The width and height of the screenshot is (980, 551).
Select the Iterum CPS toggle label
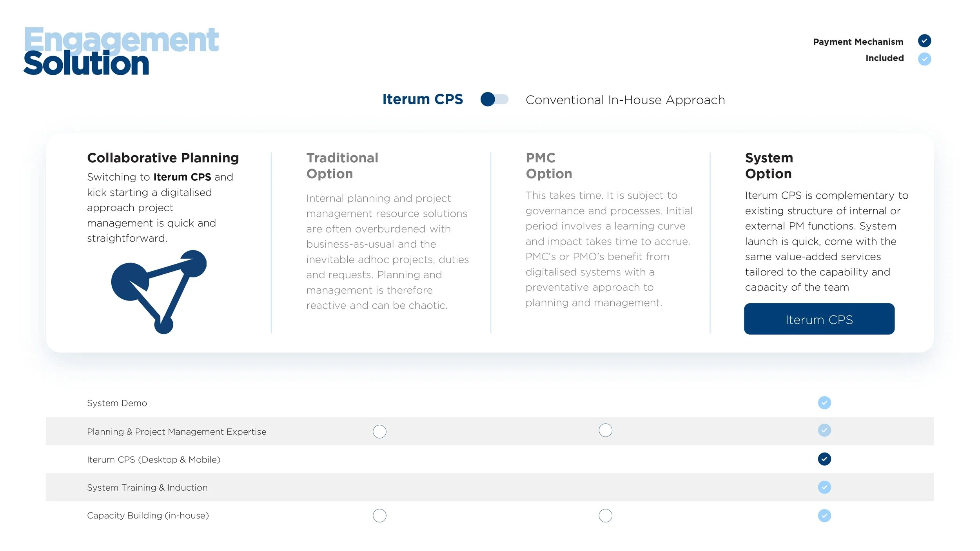(x=422, y=99)
